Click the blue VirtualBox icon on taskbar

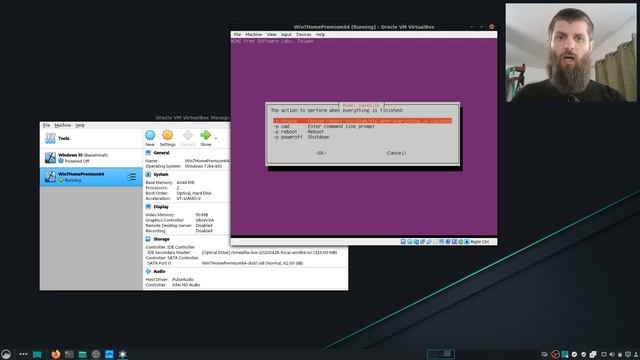pyautogui.click(x=109, y=354)
